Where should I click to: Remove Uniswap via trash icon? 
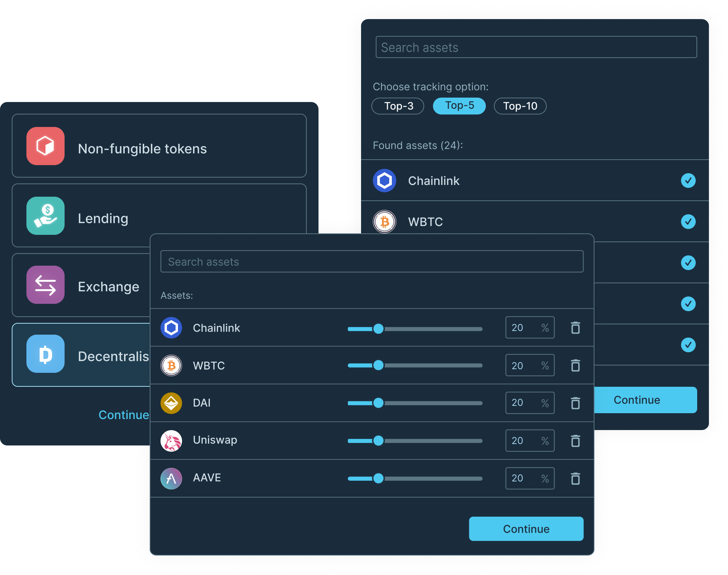575,441
